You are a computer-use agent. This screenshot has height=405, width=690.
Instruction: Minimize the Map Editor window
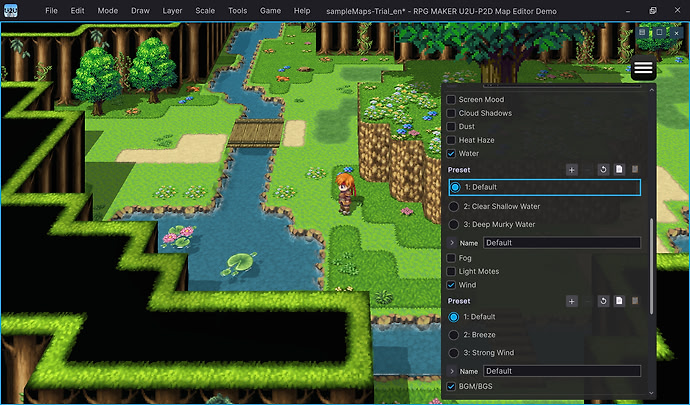pyautogui.click(x=630, y=11)
